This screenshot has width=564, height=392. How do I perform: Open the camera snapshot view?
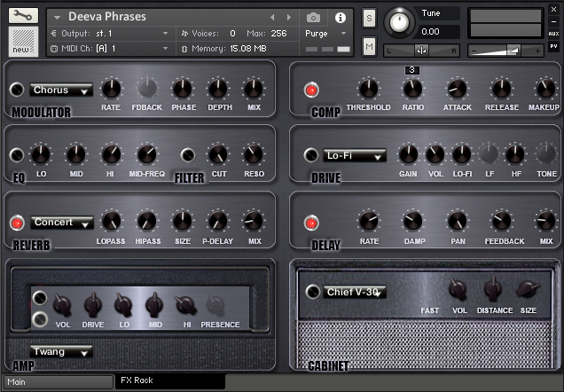coord(313,17)
